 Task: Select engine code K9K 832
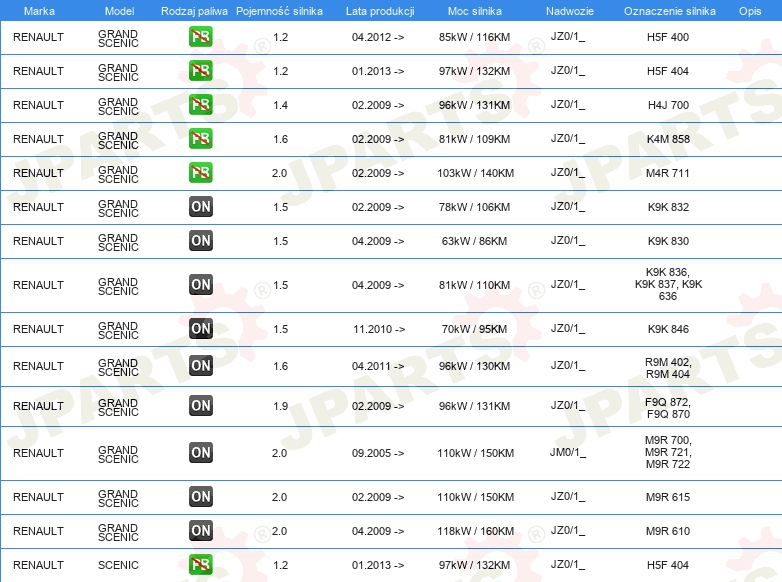668,207
